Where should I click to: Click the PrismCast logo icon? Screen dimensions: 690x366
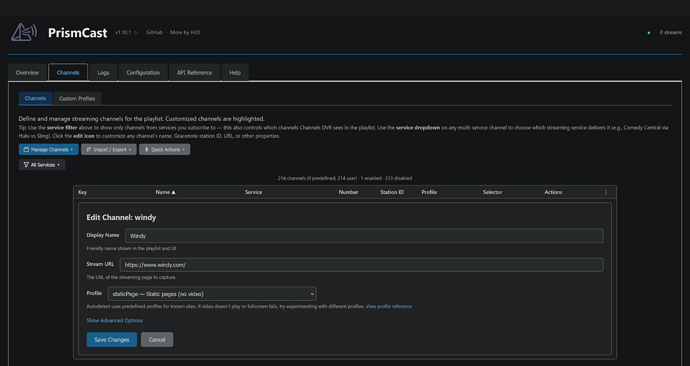point(24,32)
